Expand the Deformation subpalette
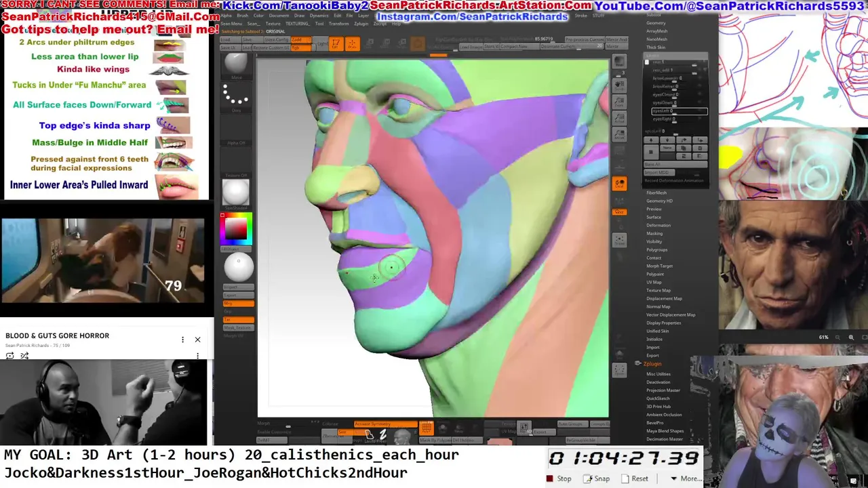 point(658,225)
